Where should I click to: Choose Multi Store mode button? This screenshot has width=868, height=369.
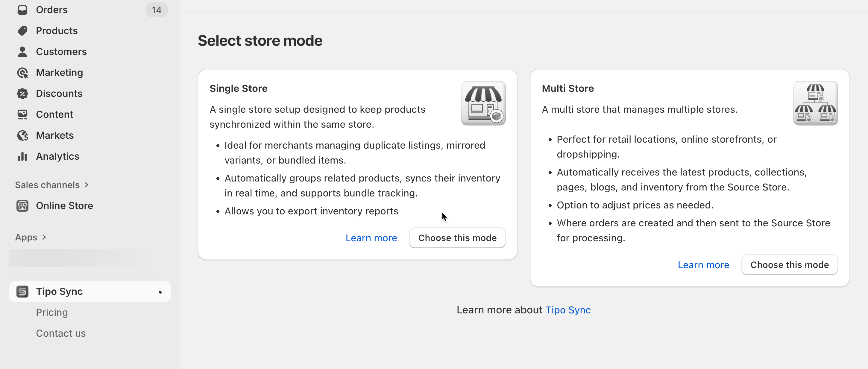pyautogui.click(x=789, y=265)
